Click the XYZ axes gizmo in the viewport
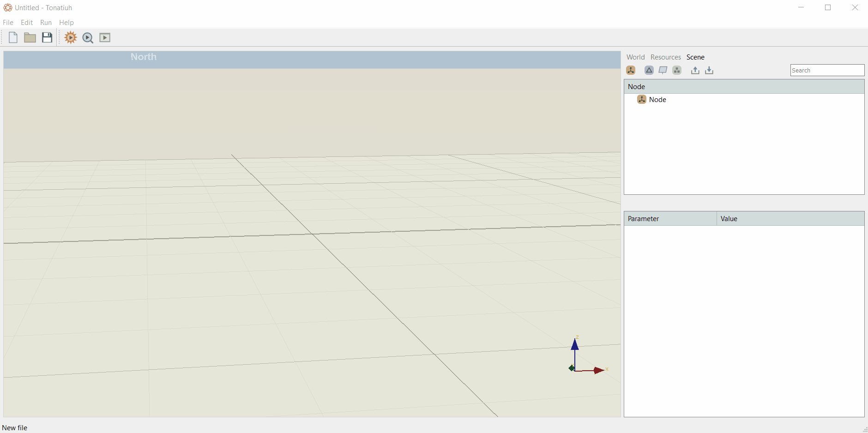The height and width of the screenshot is (433, 868). pos(588,356)
